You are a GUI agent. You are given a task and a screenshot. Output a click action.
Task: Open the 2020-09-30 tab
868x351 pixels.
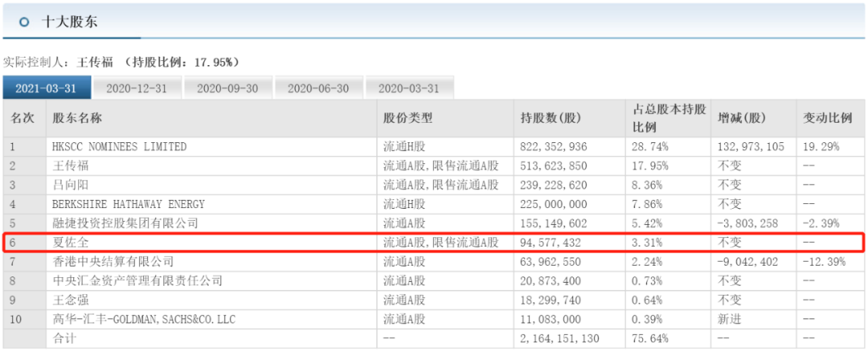[227, 88]
